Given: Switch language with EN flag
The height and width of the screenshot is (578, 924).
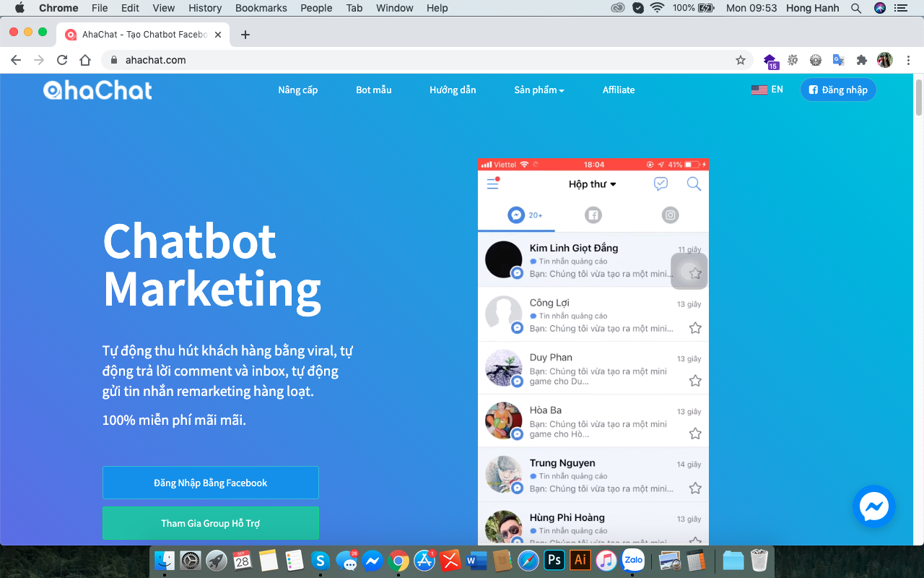Looking at the screenshot, I should (767, 90).
